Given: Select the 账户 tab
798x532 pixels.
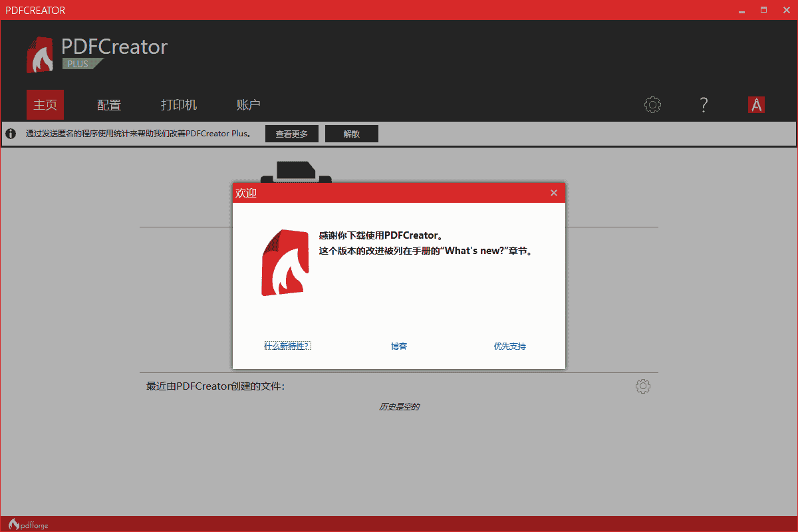Looking at the screenshot, I should [x=248, y=104].
